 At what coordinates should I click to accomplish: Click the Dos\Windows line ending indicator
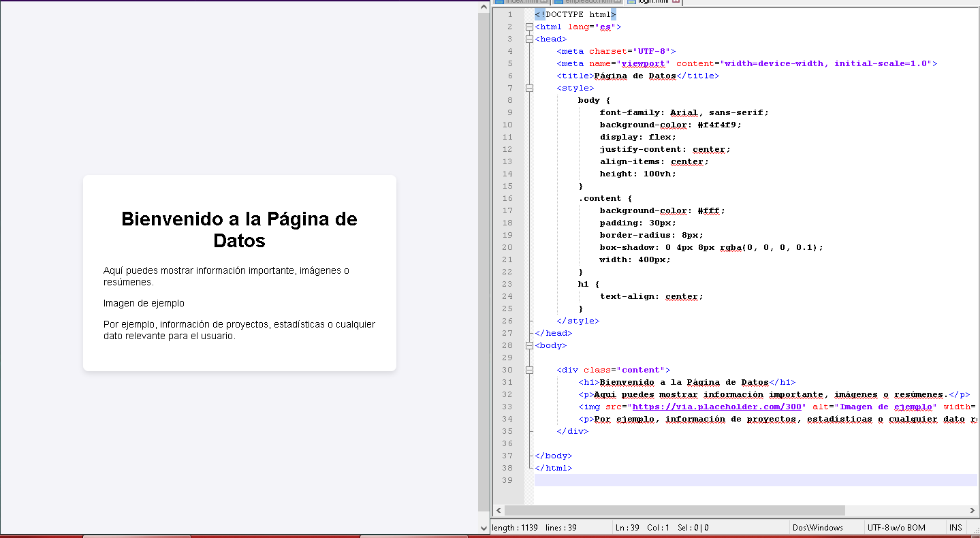817,528
